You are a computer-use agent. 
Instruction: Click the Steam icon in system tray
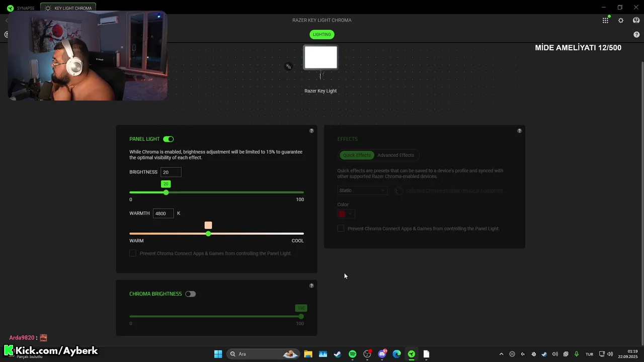tap(544, 354)
